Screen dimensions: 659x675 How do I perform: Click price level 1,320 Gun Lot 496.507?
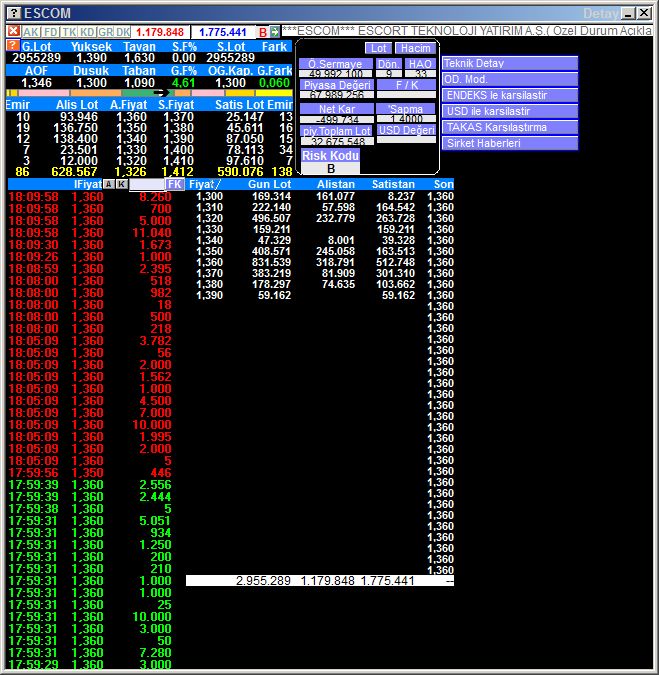[325, 218]
